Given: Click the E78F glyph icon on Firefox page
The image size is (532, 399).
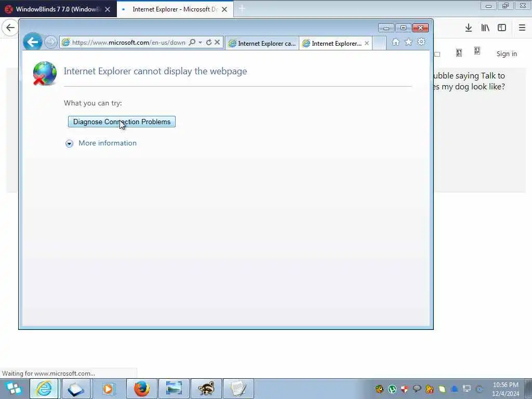Looking at the screenshot, I should coord(477,51).
